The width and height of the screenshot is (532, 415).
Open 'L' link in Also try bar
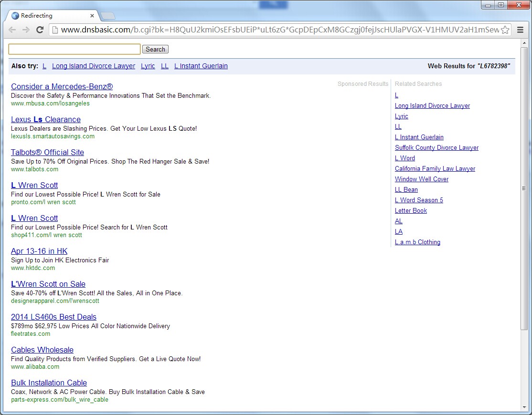[x=44, y=66]
